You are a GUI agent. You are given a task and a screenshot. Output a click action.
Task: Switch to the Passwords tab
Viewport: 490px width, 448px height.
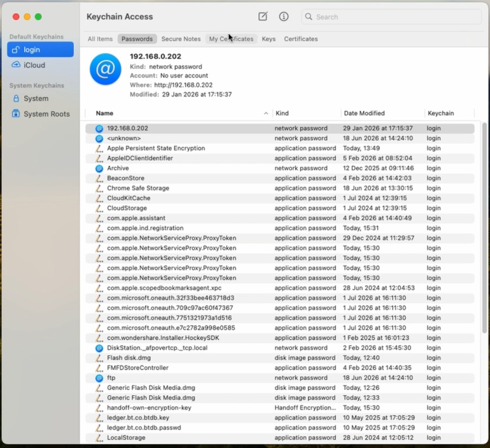click(137, 39)
